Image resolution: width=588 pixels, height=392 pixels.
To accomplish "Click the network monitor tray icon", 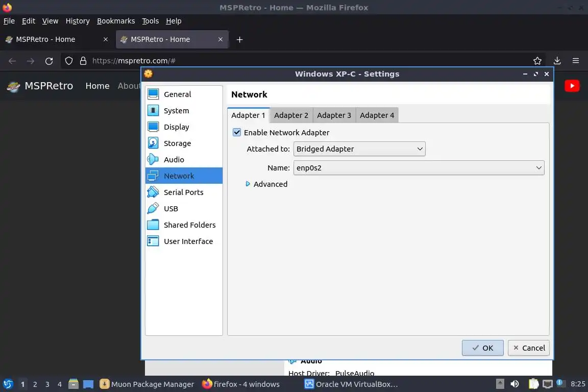I will [548, 384].
